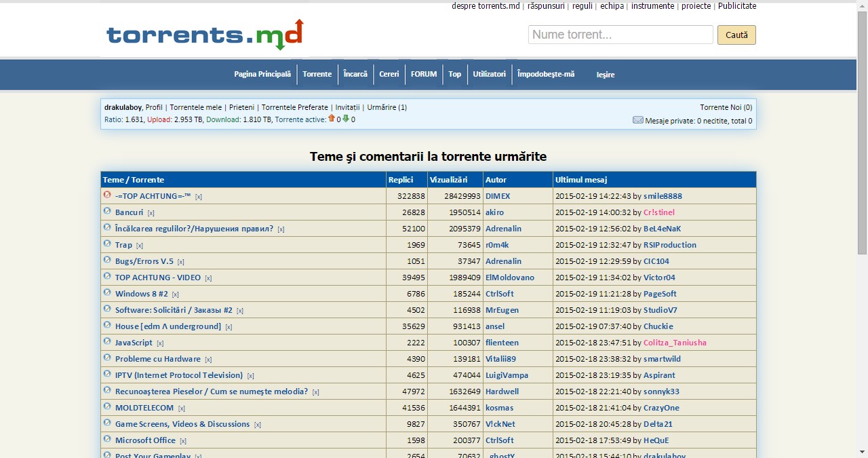Open the Invitații link
Screen dimensions: 868x458
pos(348,107)
